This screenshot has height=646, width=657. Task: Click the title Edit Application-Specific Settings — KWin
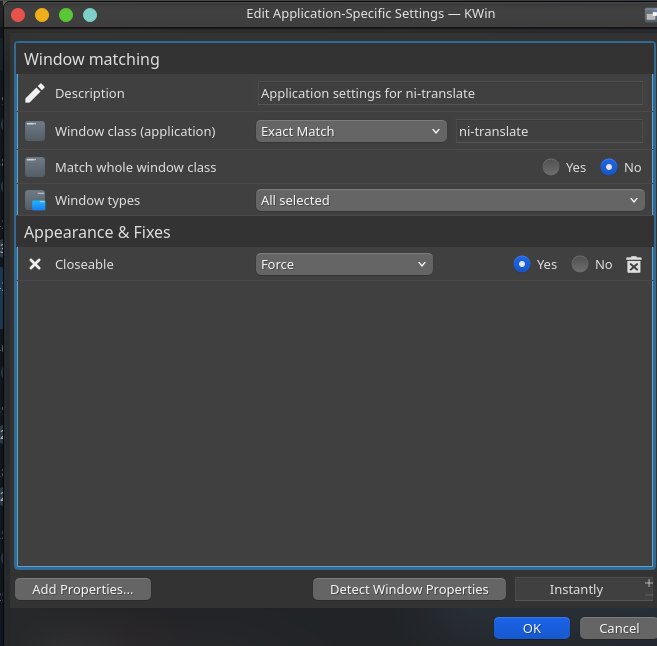371,13
